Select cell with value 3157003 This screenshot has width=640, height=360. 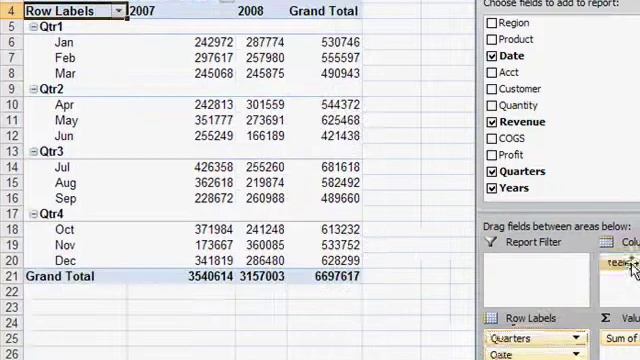point(262,276)
